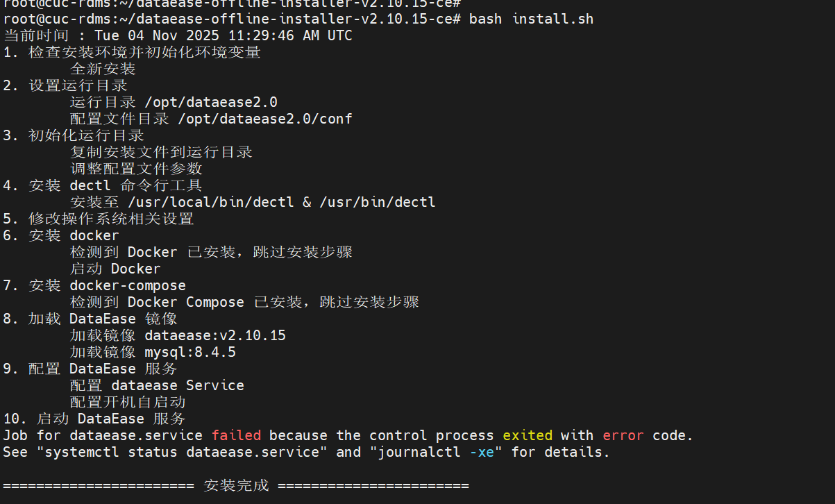Click the image name mysql:8.4.5
The width and height of the screenshot is (835, 504).
point(190,352)
